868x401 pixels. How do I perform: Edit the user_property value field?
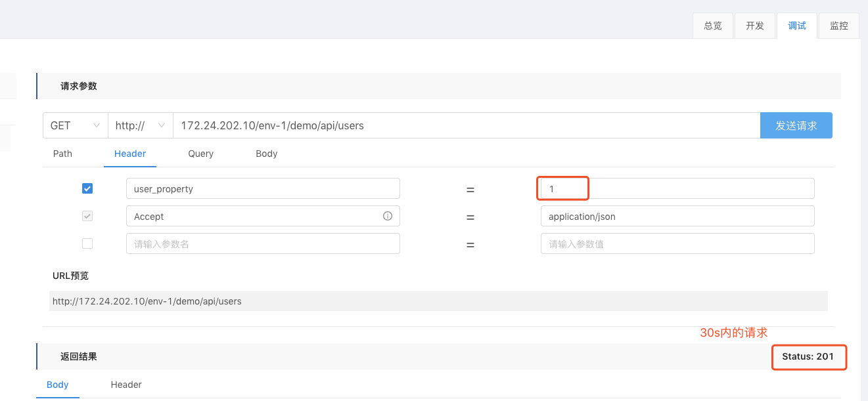[x=677, y=188]
